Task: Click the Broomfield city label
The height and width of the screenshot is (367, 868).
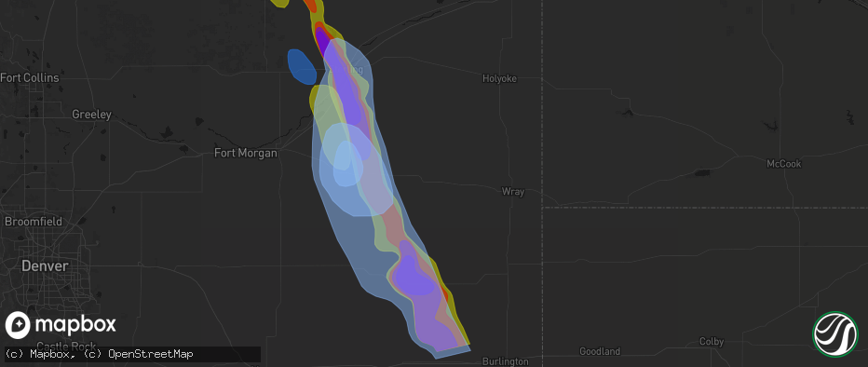Action: [34, 222]
